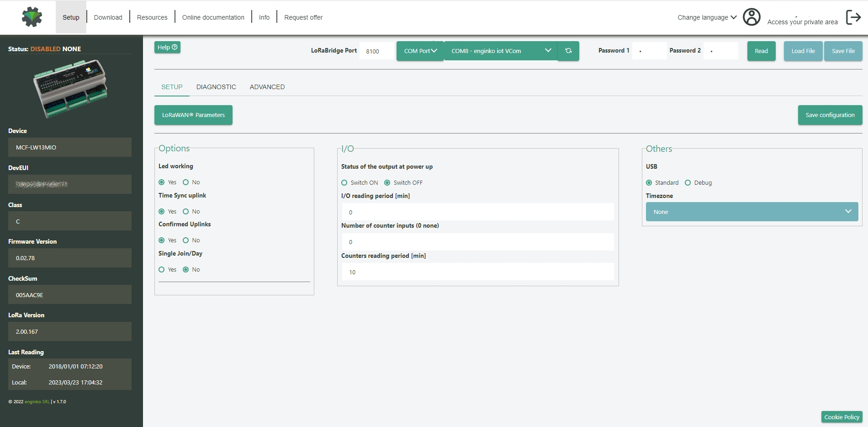Click the logout arrow icon

coord(853,17)
